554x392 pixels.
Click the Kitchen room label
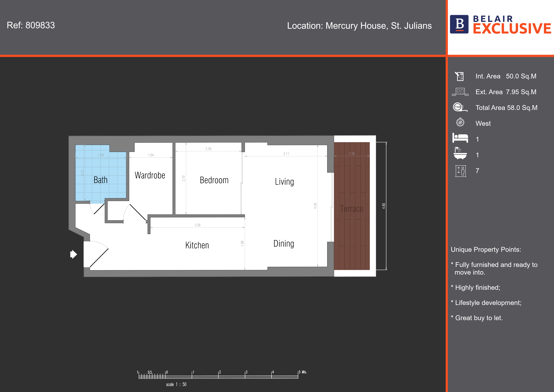coord(197,245)
